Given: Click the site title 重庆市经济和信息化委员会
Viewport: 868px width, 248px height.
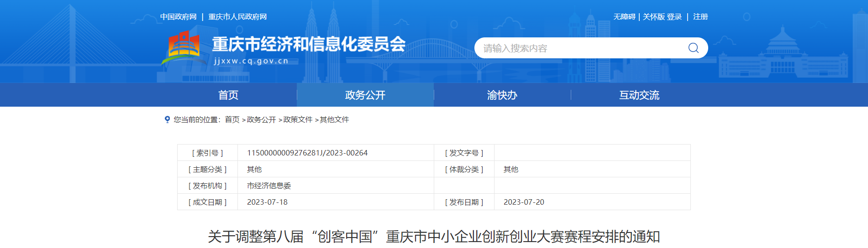Looking at the screenshot, I should [309, 44].
